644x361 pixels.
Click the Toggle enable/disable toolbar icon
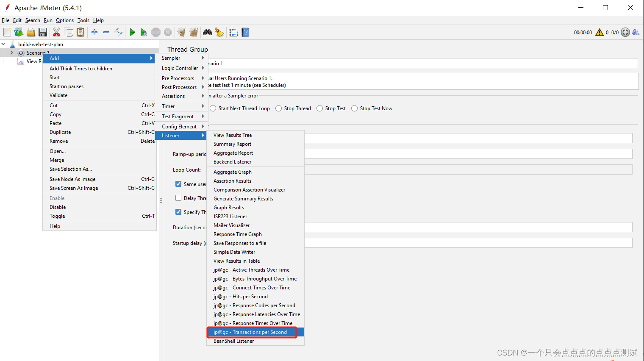coord(118,32)
